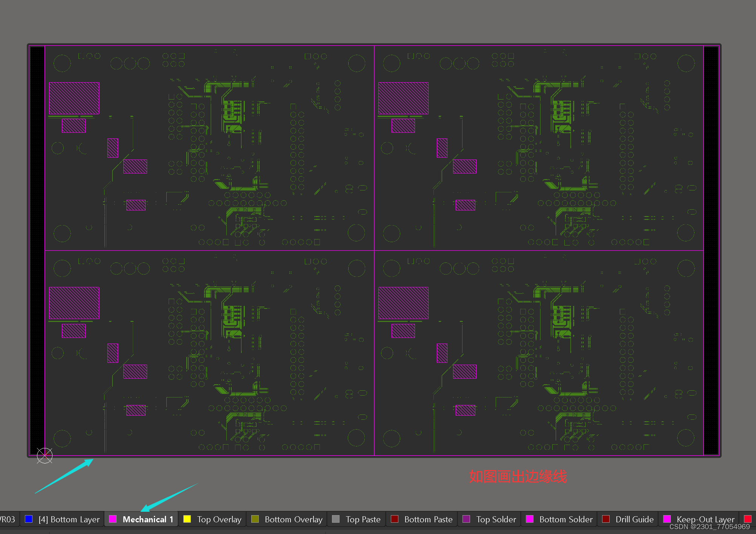This screenshot has height=534, width=756.
Task: Click the yellow Top Overlay color swatch
Action: 187,519
